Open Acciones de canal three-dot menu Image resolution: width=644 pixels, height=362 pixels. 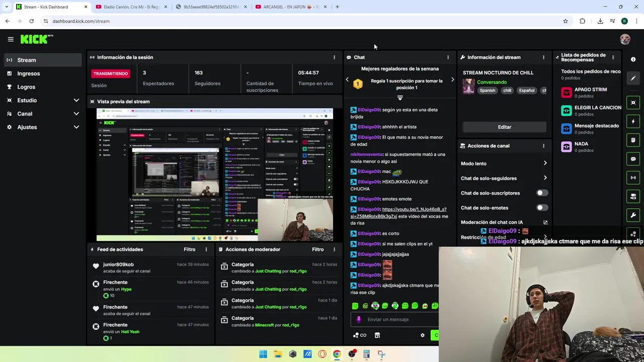[x=543, y=146]
